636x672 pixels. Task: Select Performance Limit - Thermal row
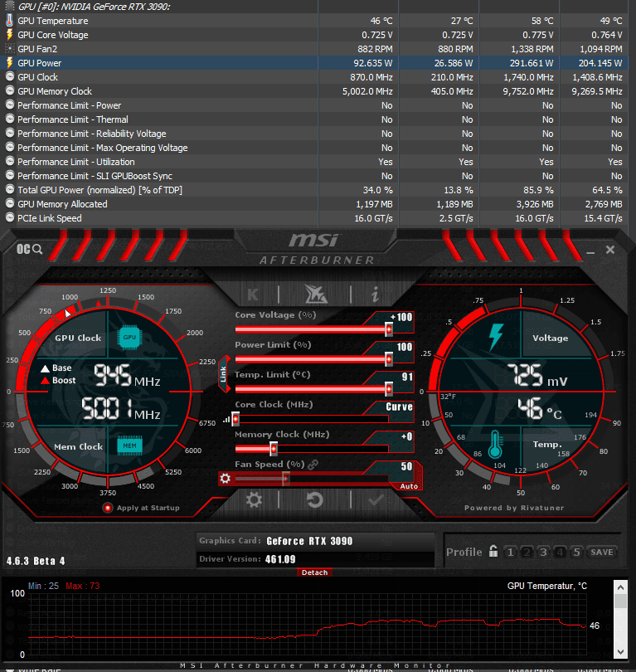point(315,119)
